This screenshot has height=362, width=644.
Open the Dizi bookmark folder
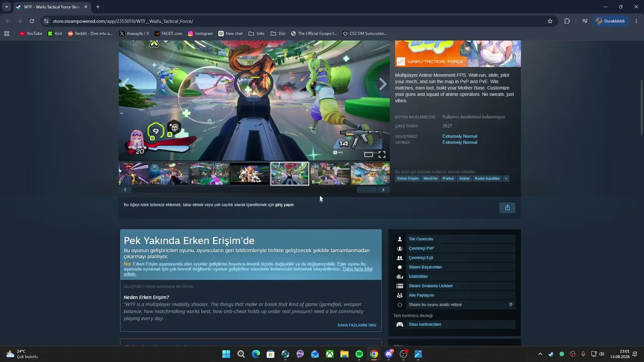278,34
